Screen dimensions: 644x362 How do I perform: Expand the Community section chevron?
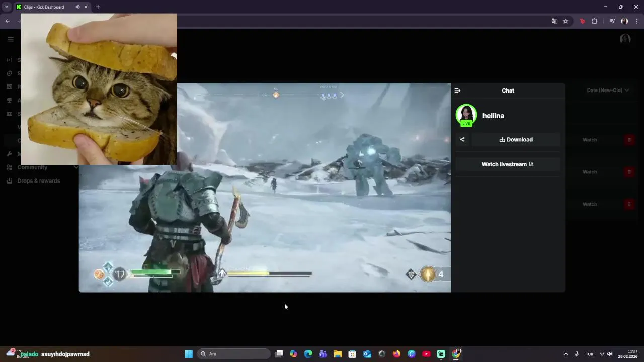pyautogui.click(x=76, y=167)
